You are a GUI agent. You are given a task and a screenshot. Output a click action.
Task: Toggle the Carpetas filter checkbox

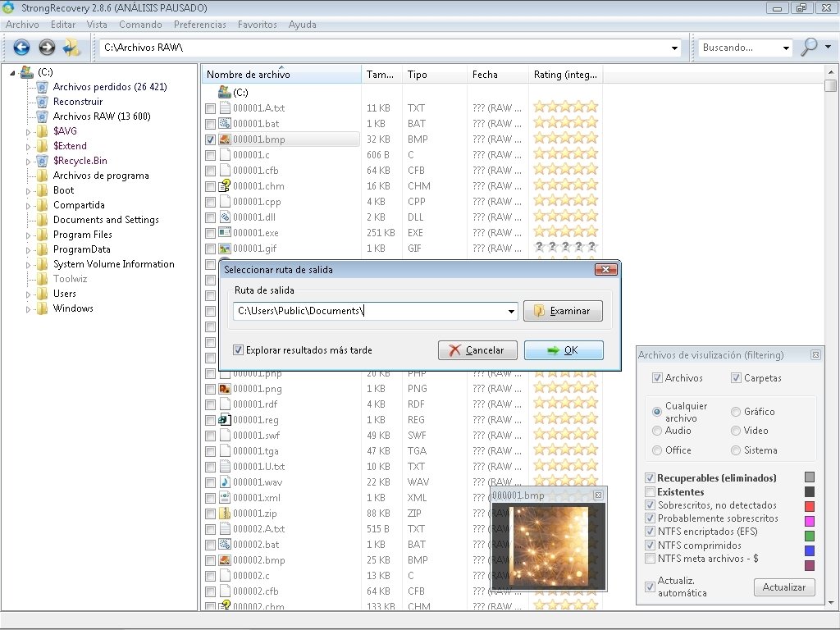click(x=736, y=378)
